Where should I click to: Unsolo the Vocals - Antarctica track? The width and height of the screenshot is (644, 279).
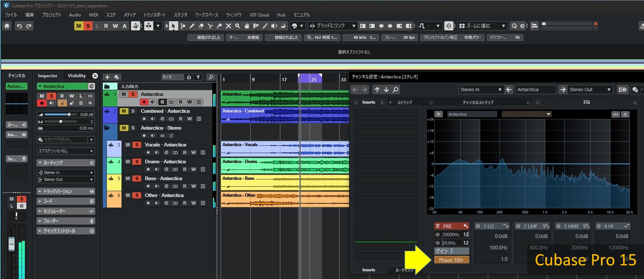tap(137, 145)
